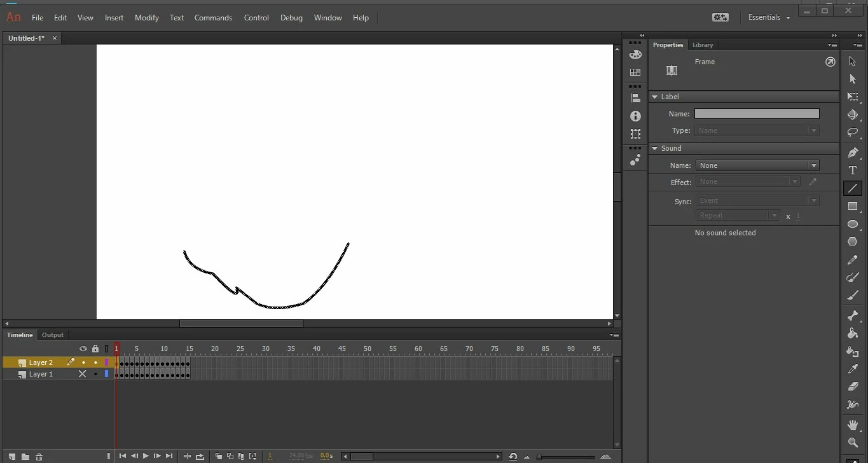Collapse the Label section
This screenshot has width=868, height=463.
[654, 97]
